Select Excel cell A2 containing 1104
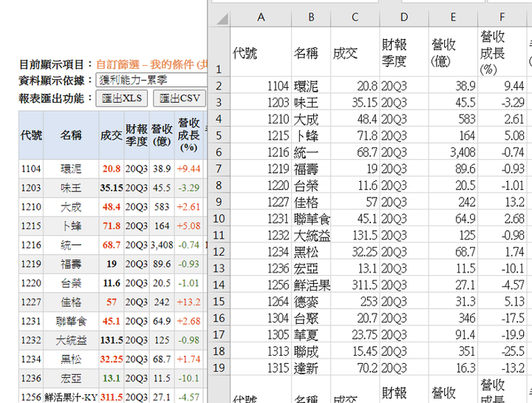Screen dimensions: 532x403 point(261,86)
